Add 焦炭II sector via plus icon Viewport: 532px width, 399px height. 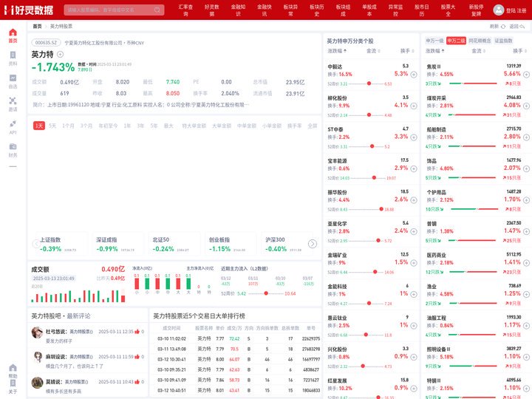point(526,75)
